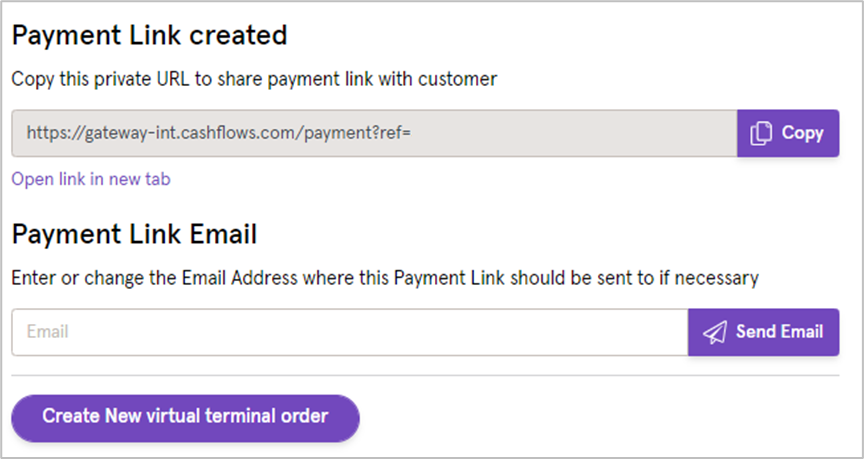
Task: Create New virtual terminal order
Action: 185,418
